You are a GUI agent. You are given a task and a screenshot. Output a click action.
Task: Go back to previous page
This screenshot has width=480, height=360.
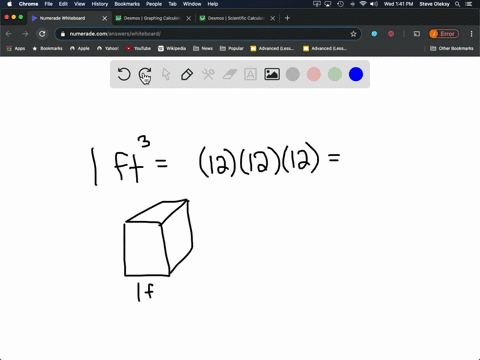(x=9, y=34)
